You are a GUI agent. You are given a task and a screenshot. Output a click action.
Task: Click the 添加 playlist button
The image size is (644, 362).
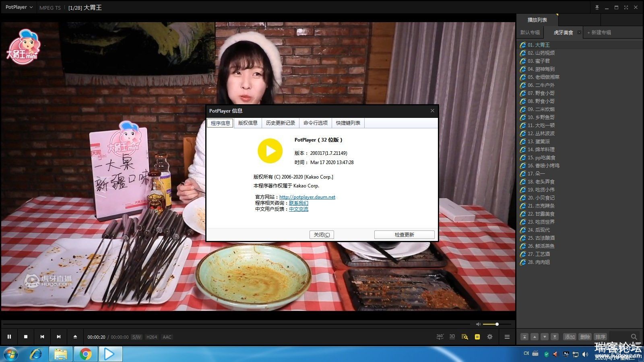[570, 337]
